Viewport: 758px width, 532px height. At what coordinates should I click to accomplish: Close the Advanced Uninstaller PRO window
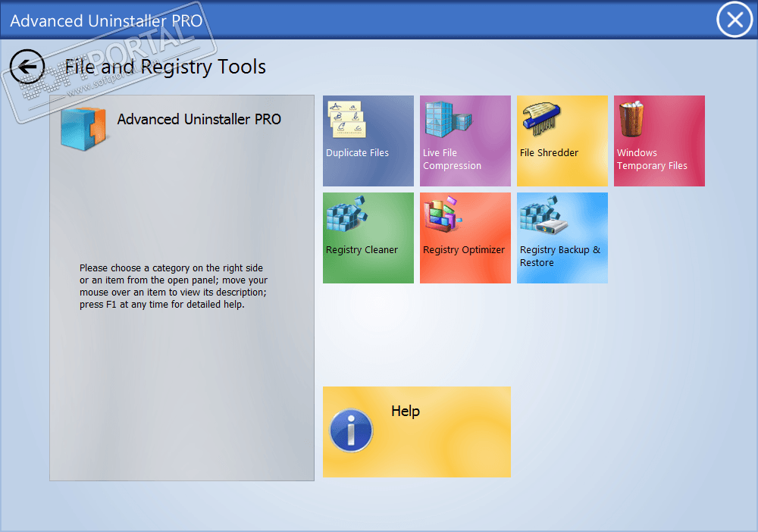735,20
